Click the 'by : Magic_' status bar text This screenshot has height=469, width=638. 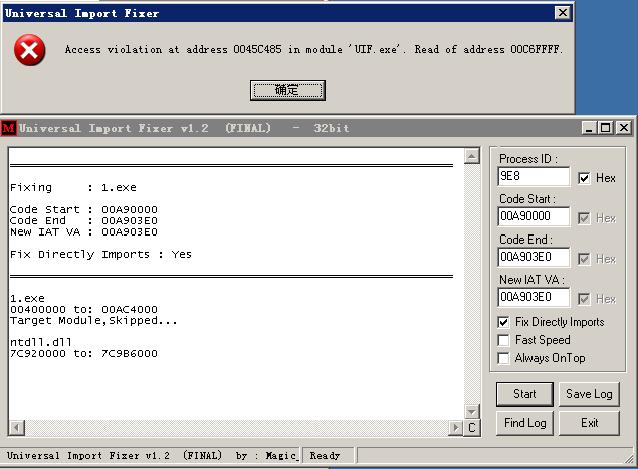tap(267, 456)
